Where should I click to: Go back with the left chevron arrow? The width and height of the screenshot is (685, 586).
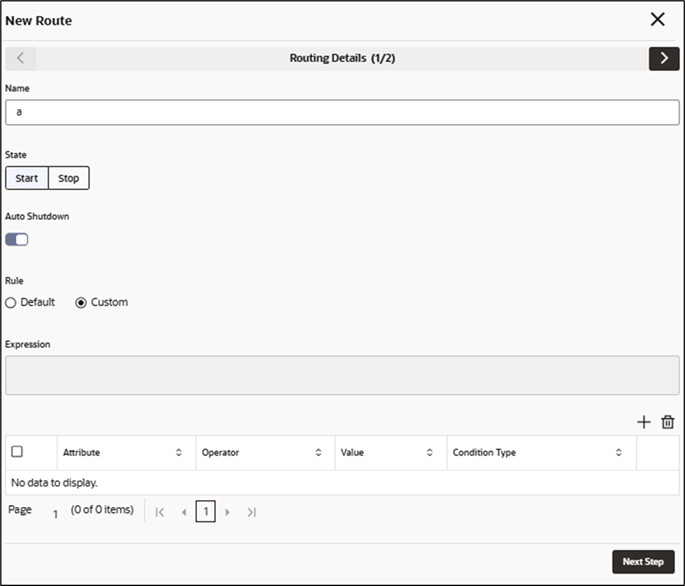click(21, 59)
